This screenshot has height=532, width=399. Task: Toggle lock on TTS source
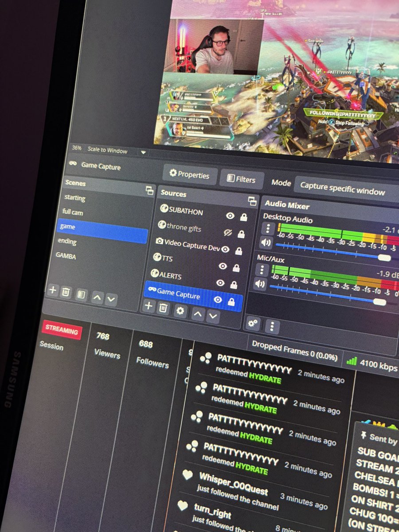pyautogui.click(x=236, y=268)
